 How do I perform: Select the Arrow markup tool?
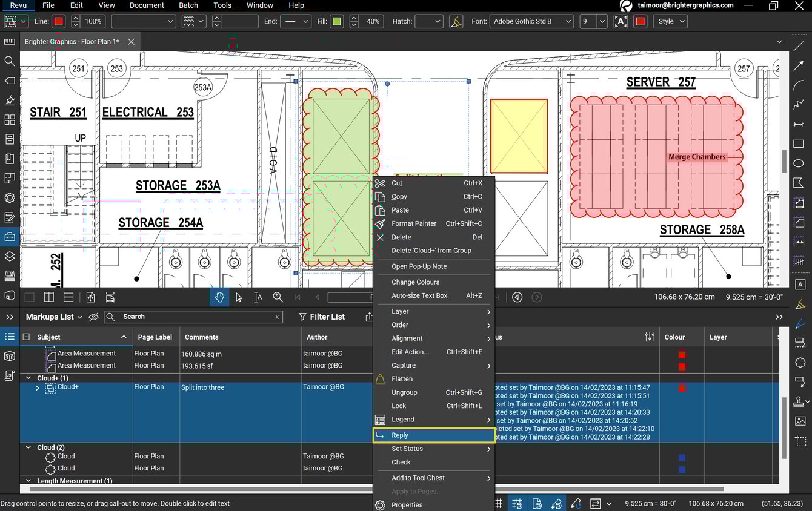click(x=798, y=65)
